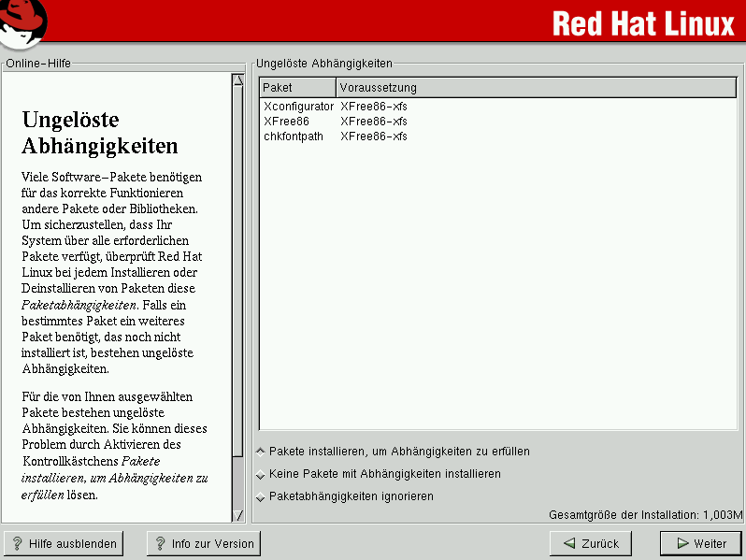Image resolution: width=746 pixels, height=560 pixels.
Task: Choose 'Paketabhängigkeiten ignorieren' option
Action: point(261,496)
